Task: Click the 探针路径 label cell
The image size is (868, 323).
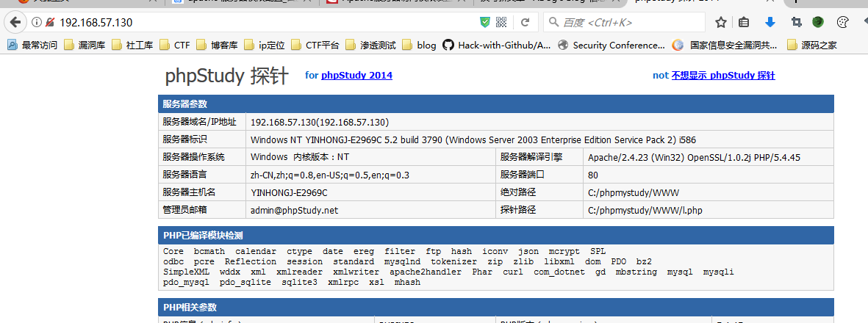Action: [539, 210]
